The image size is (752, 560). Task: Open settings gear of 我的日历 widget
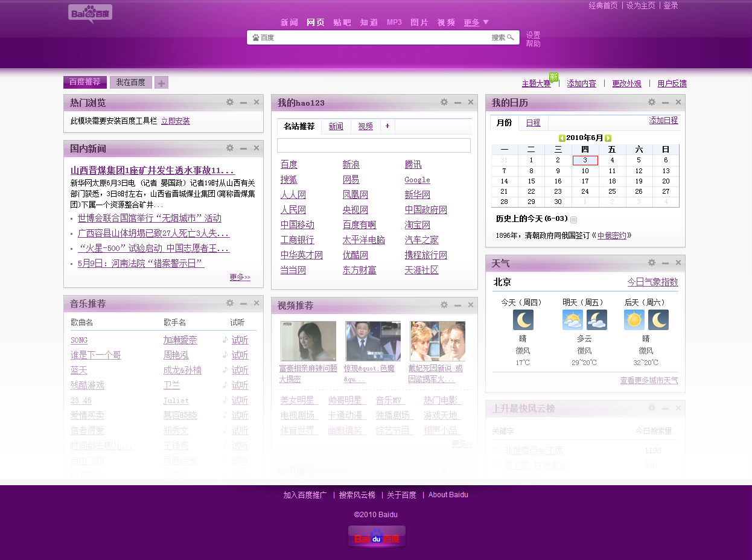(652, 103)
